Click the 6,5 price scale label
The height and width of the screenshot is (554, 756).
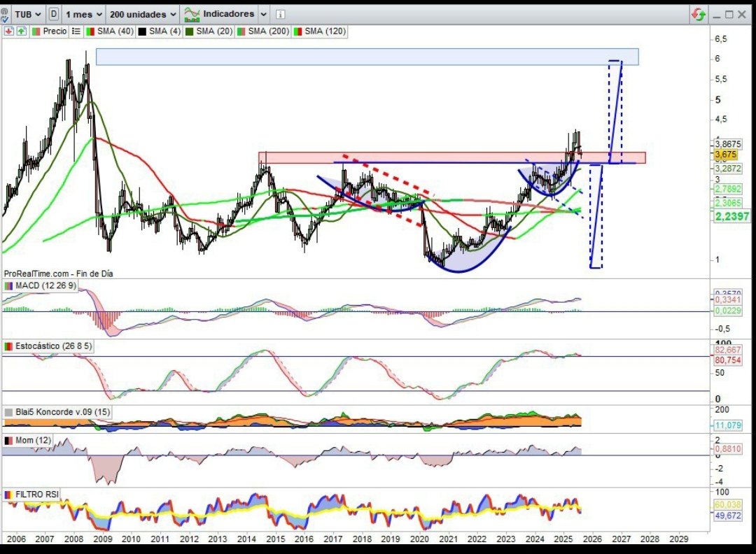(x=721, y=39)
